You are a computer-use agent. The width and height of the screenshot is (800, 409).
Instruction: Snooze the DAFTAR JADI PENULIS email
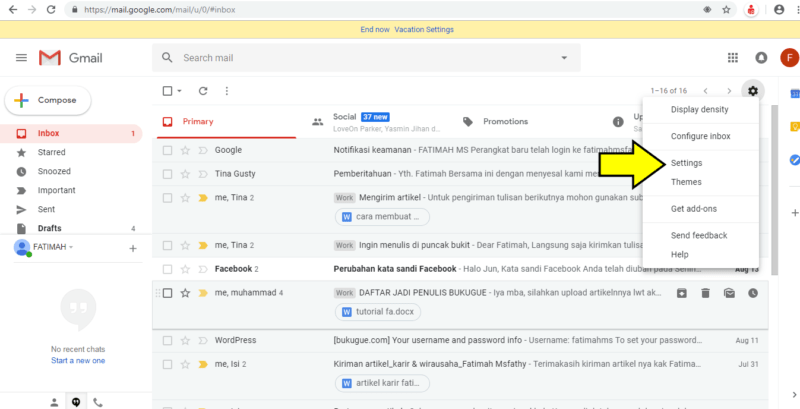point(753,293)
